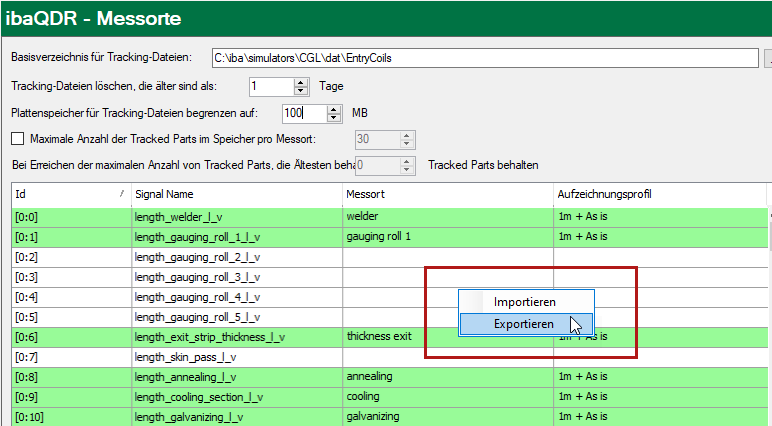Click the Signal Name column header
Image resolution: width=772 pixels, height=426 pixels.
pos(237,194)
